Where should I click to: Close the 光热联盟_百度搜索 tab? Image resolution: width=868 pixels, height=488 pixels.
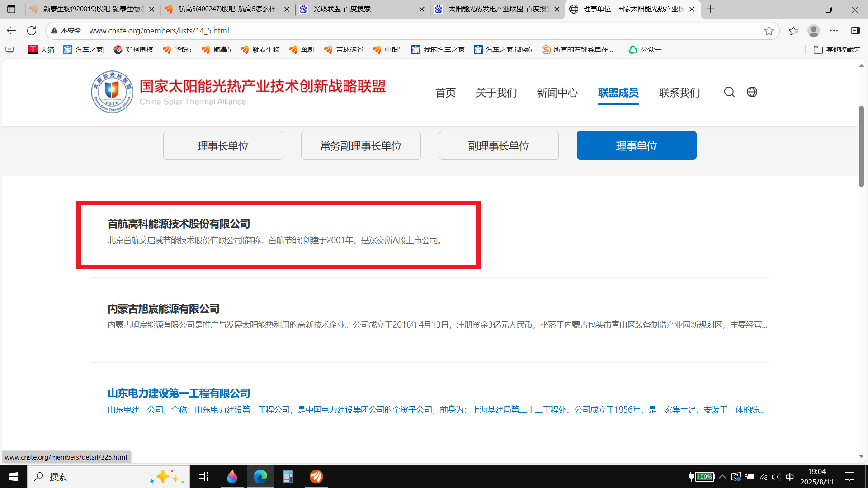[422, 9]
